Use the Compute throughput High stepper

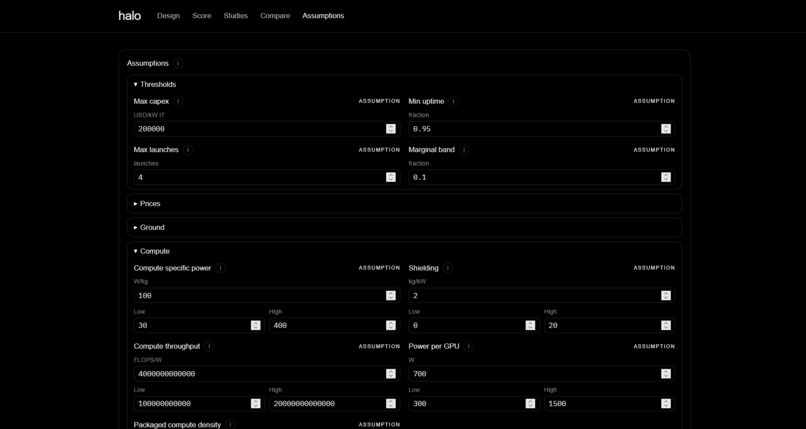tap(391, 403)
